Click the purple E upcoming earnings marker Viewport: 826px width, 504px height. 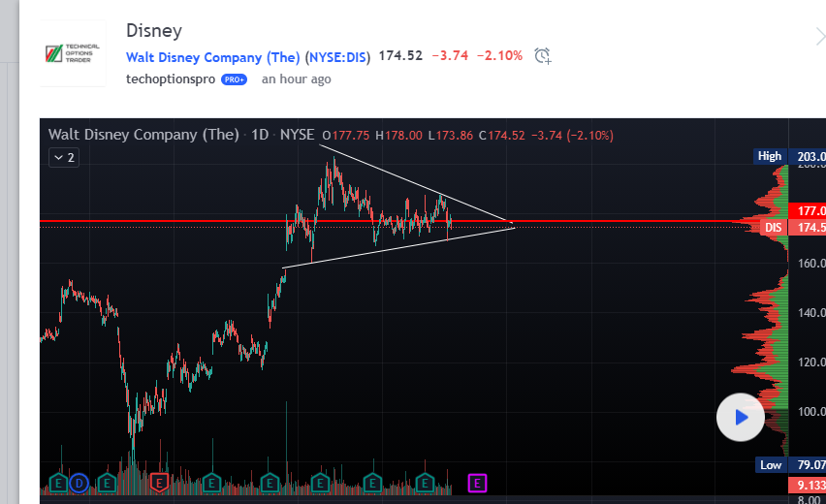click(477, 483)
